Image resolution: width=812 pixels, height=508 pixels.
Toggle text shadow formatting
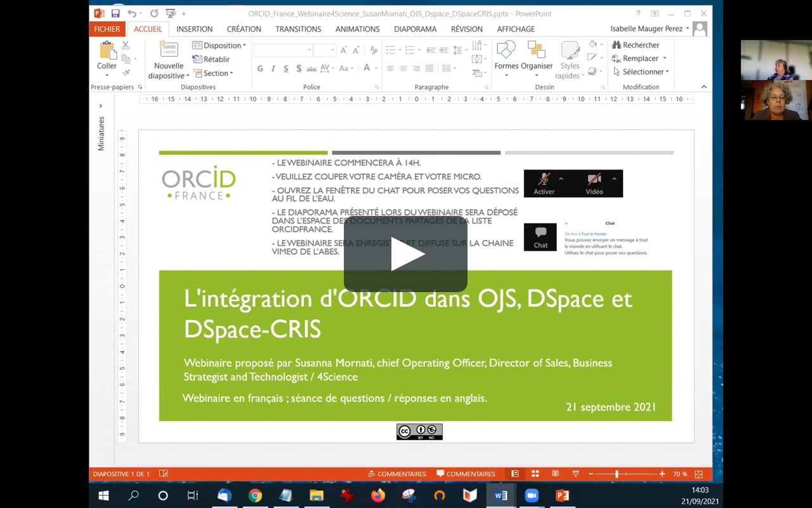tap(299, 69)
